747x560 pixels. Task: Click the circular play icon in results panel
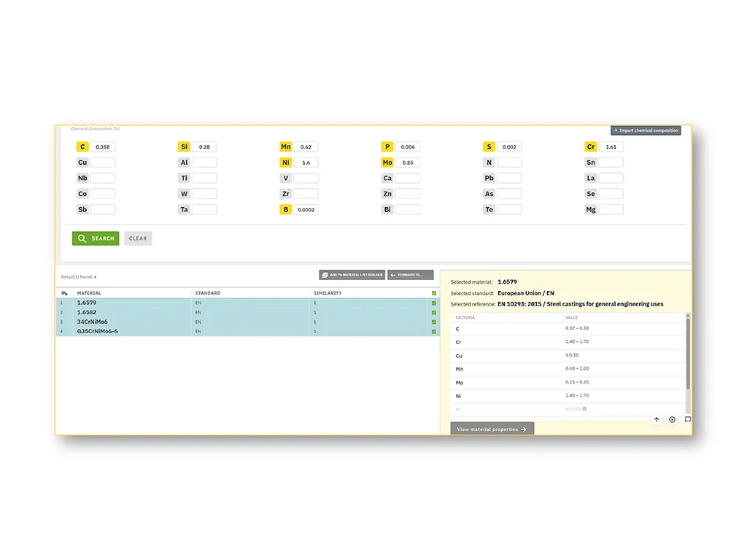pos(673,419)
